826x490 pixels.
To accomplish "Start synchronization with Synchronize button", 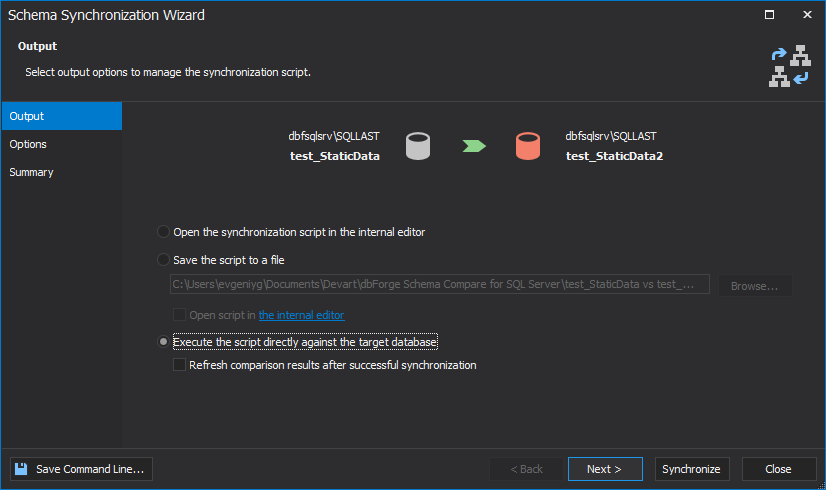I will pyautogui.click(x=692, y=469).
